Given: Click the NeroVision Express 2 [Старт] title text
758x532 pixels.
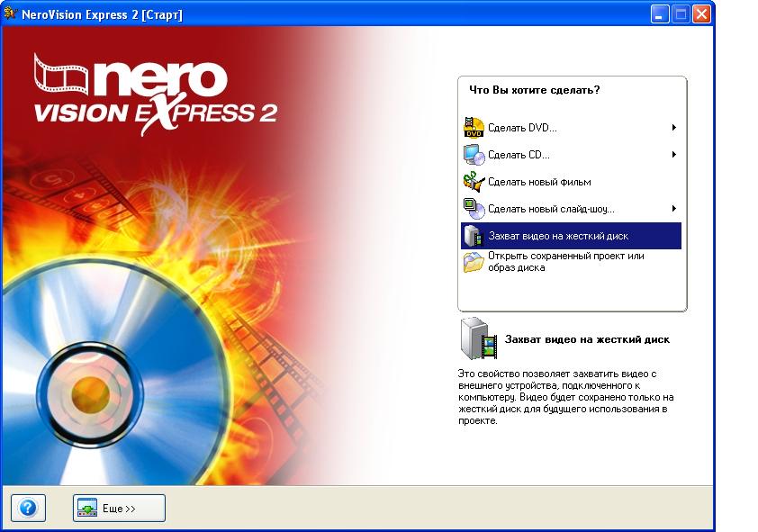Looking at the screenshot, I should pyautogui.click(x=102, y=14).
